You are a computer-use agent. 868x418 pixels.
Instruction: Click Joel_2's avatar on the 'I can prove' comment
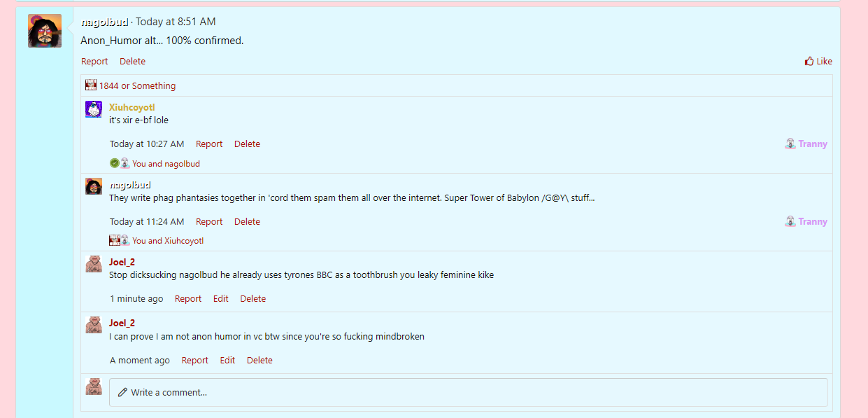click(x=94, y=325)
